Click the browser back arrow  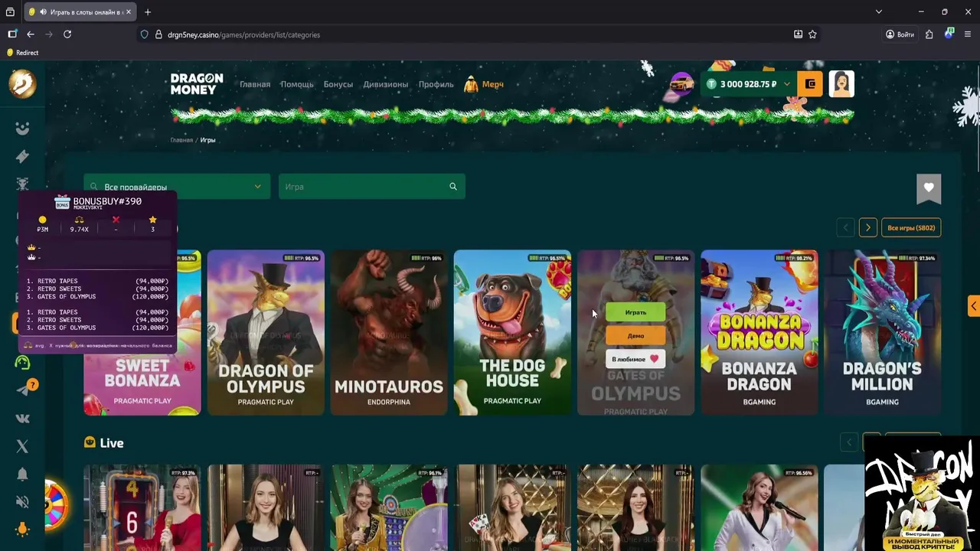pos(31,34)
